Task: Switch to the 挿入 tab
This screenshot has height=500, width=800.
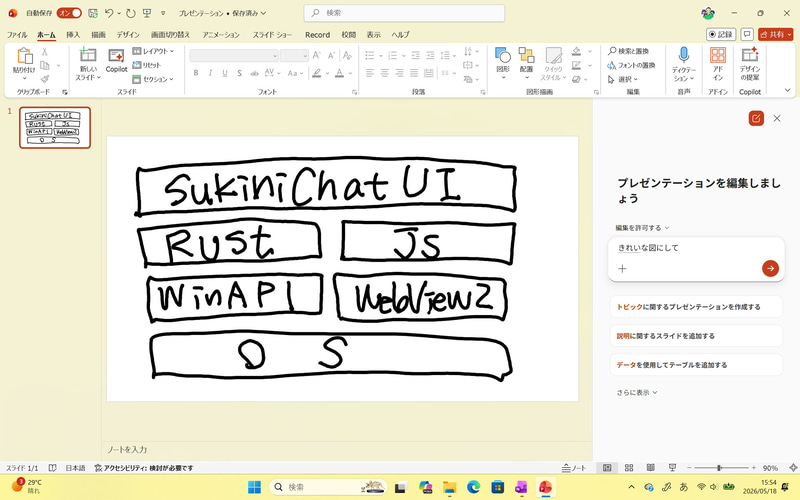Action: (x=73, y=35)
